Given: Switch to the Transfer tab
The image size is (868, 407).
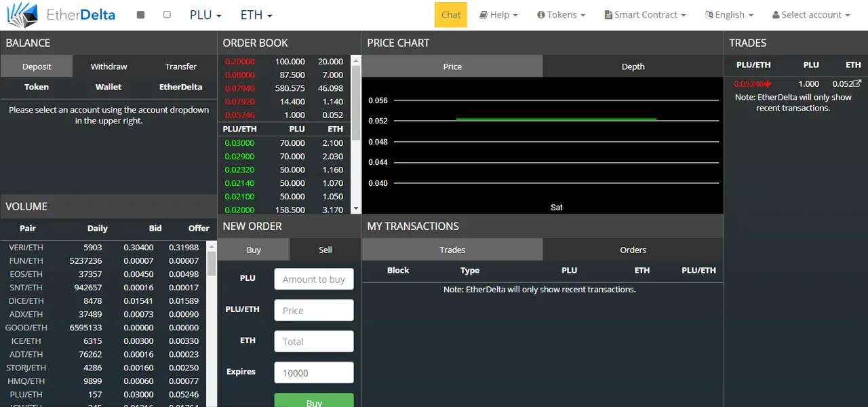Looking at the screenshot, I should 181,66.
